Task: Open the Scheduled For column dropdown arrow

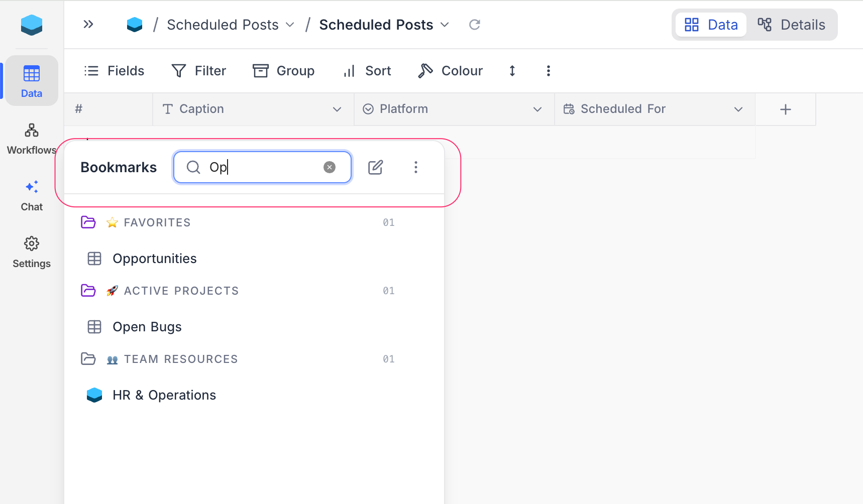Action: click(x=738, y=109)
